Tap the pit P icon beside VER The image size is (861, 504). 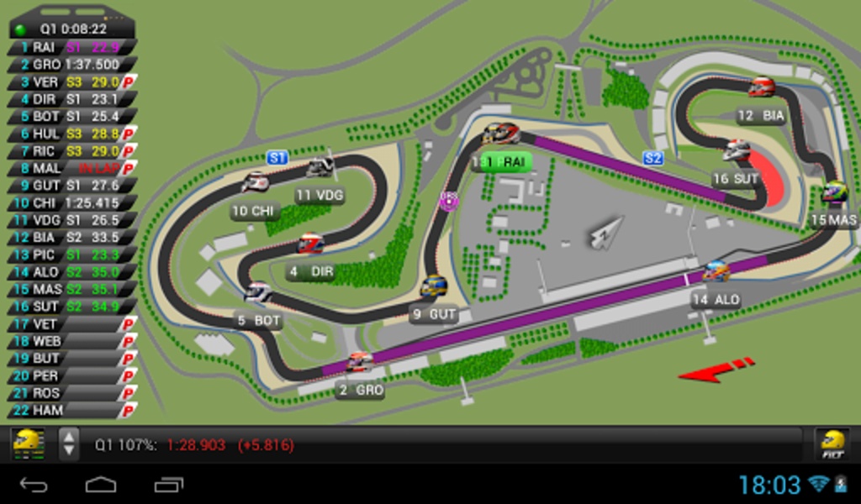[x=129, y=82]
